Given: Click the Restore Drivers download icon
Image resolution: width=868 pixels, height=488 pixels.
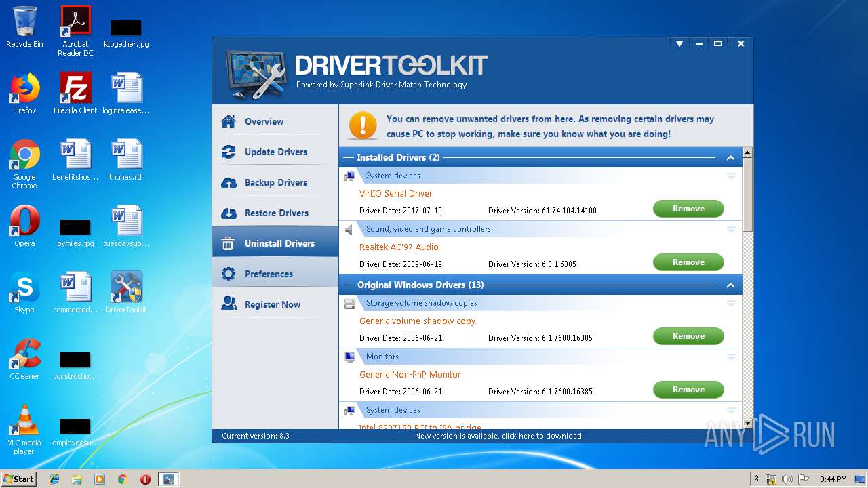Looking at the screenshot, I should [x=229, y=213].
